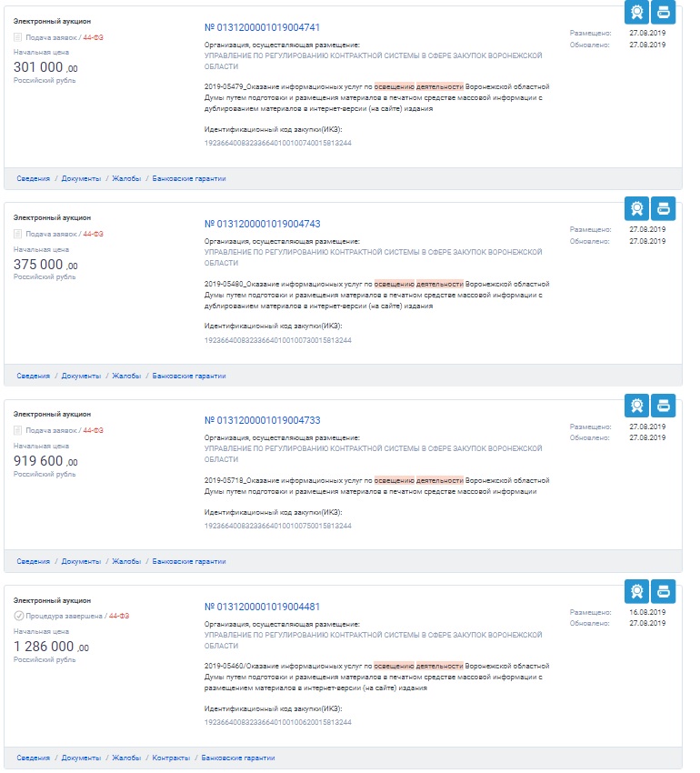Click the print icon for auction 0131200001019004481
The image size is (700, 773).
coord(663,591)
